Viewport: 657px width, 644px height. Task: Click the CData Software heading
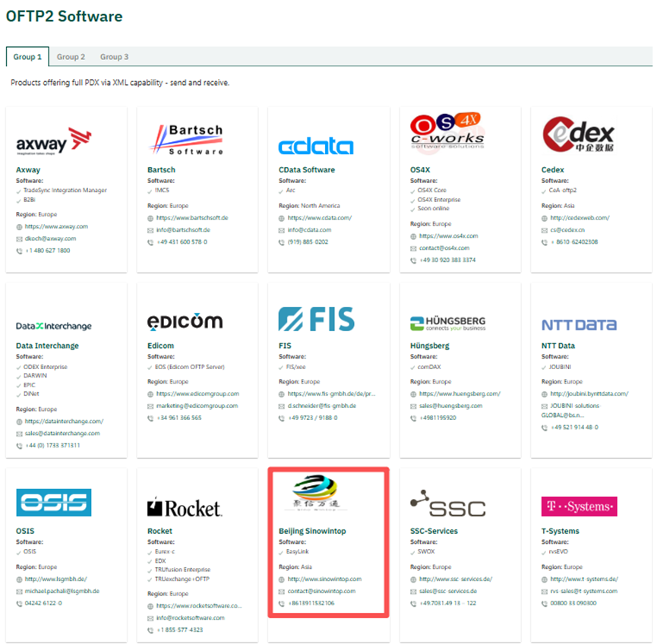coord(307,169)
